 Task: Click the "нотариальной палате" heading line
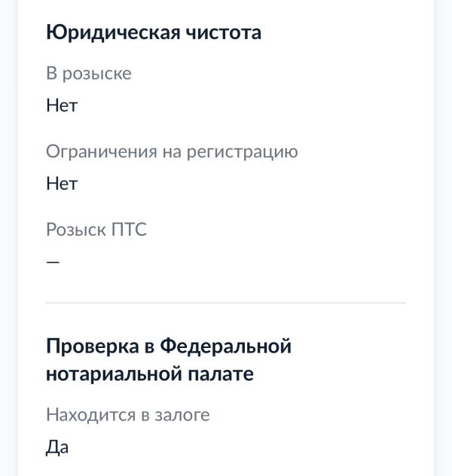(x=150, y=374)
